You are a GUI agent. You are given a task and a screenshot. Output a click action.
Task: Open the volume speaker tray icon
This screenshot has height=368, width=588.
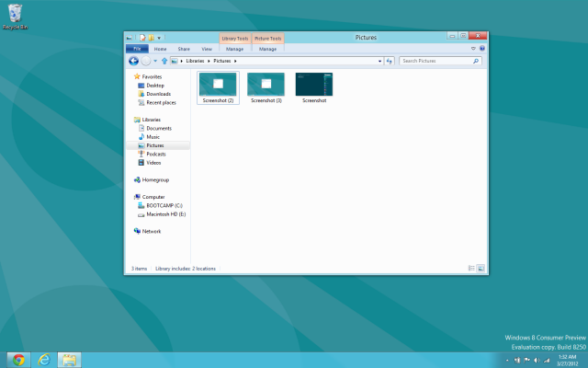[537, 360]
